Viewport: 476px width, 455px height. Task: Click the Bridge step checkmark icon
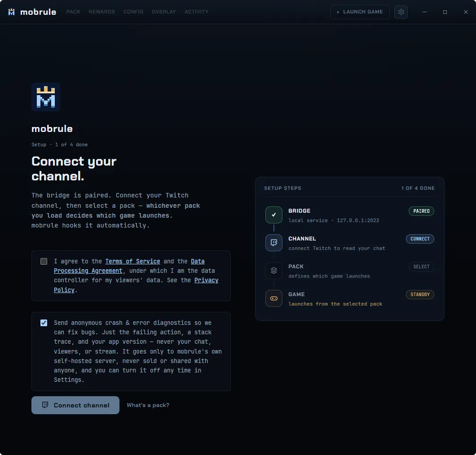[274, 215]
